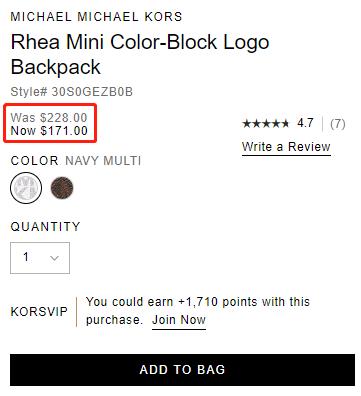Click the Style# 30S0GEZB0B text
The height and width of the screenshot is (396, 361).
click(72, 92)
